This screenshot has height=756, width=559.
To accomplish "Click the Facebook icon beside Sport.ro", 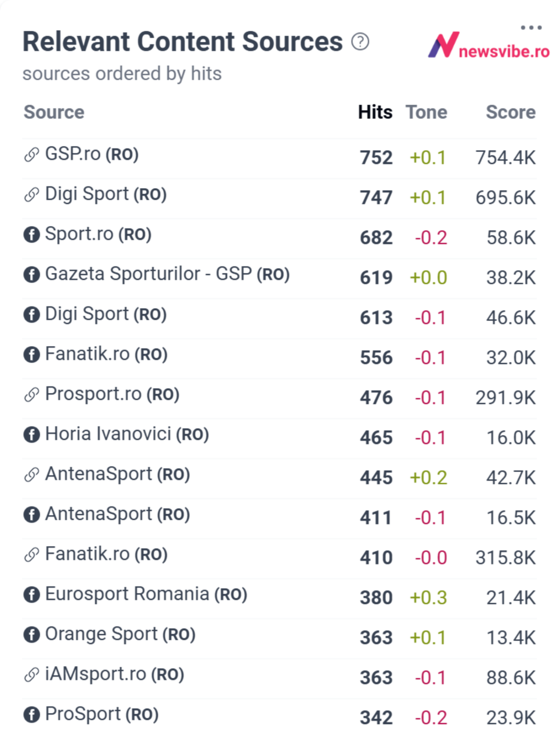I will (32, 234).
